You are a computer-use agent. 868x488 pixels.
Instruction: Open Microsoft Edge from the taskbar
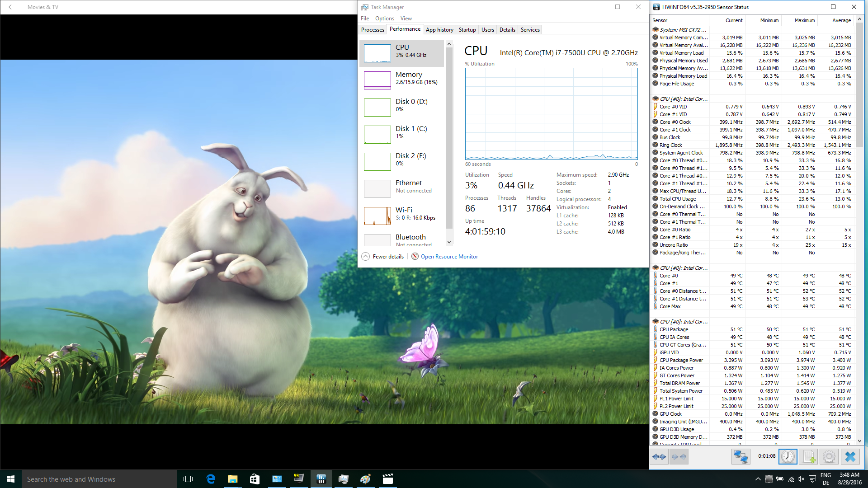(x=211, y=479)
